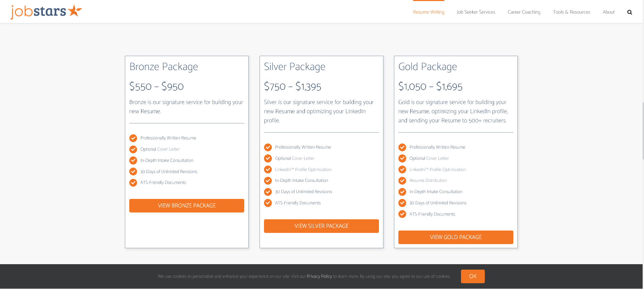
Task: Click Cover Letter link in Bronze package
Action: point(168,149)
